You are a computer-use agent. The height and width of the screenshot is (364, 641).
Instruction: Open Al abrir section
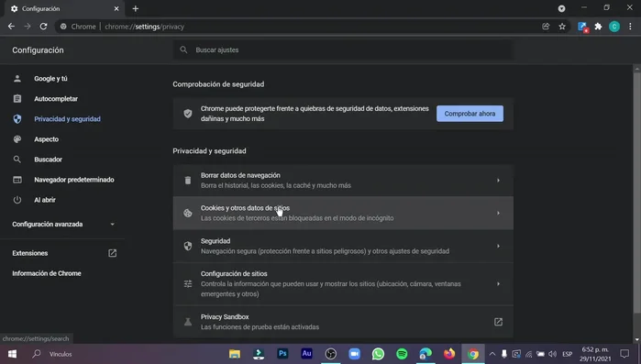click(x=45, y=200)
